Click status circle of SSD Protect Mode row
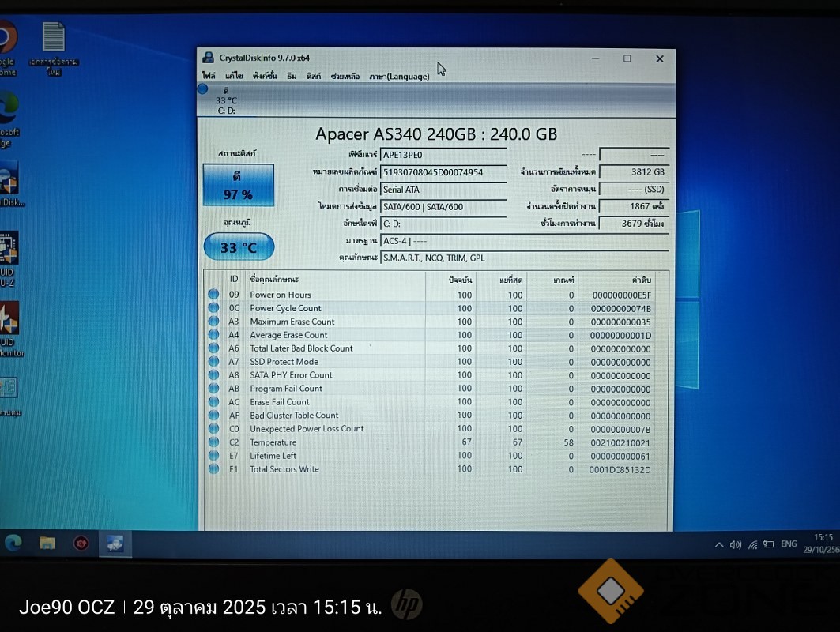This screenshot has height=632, width=840. click(213, 361)
